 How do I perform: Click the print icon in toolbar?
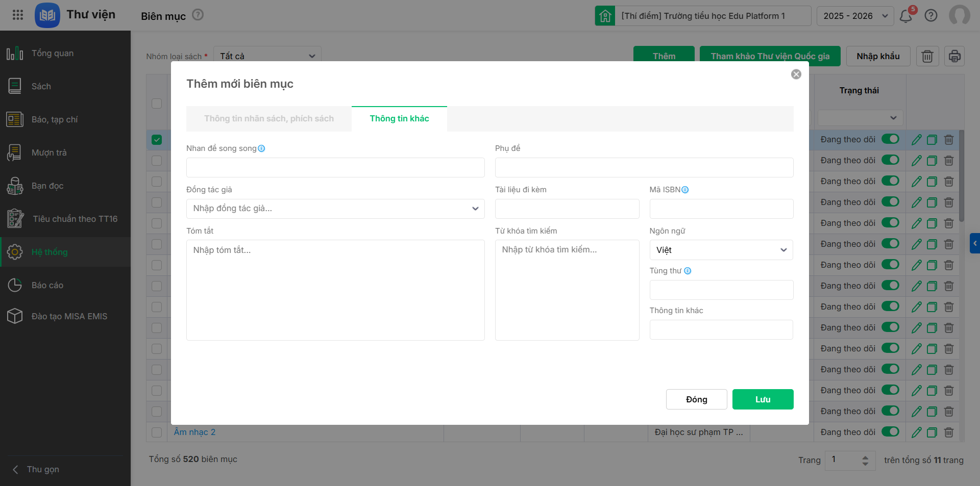(x=954, y=56)
